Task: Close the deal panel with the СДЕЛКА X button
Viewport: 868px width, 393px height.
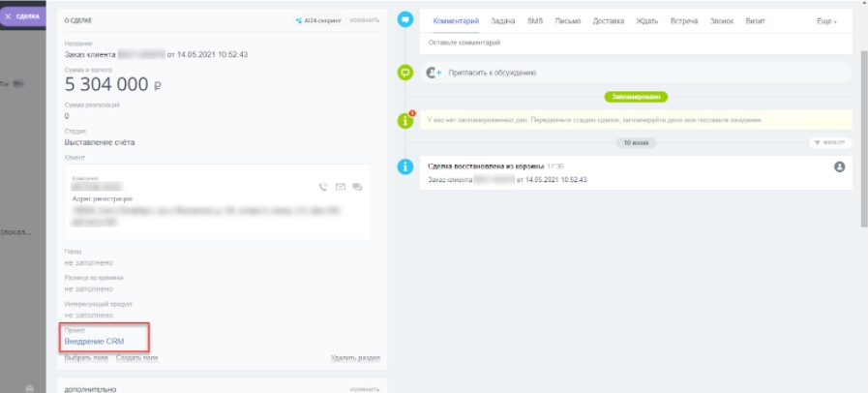Action: (x=22, y=15)
